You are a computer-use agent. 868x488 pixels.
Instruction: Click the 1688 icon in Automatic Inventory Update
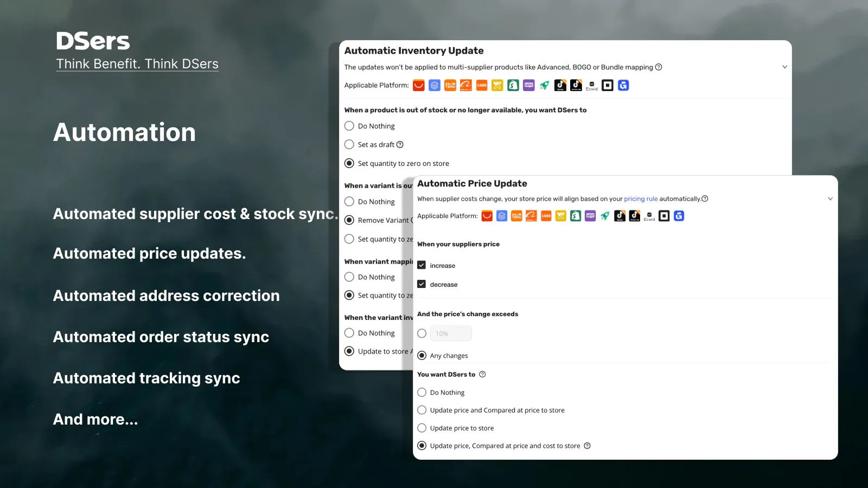point(482,85)
